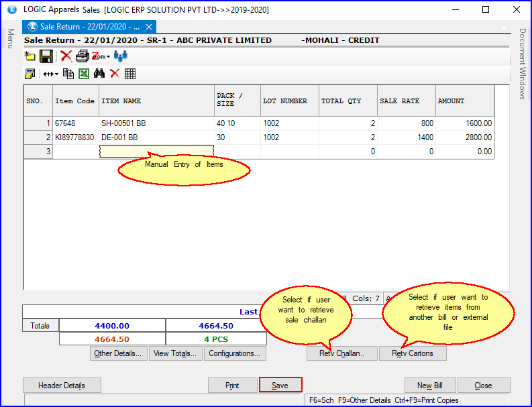Click the empty Item Code cell in row 3
532x407 pixels.
coord(76,152)
